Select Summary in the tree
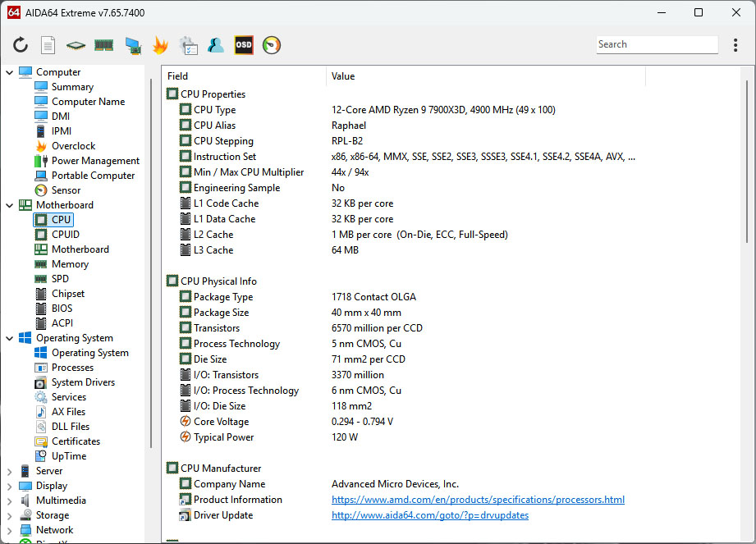This screenshot has height=544, width=756. [x=72, y=87]
